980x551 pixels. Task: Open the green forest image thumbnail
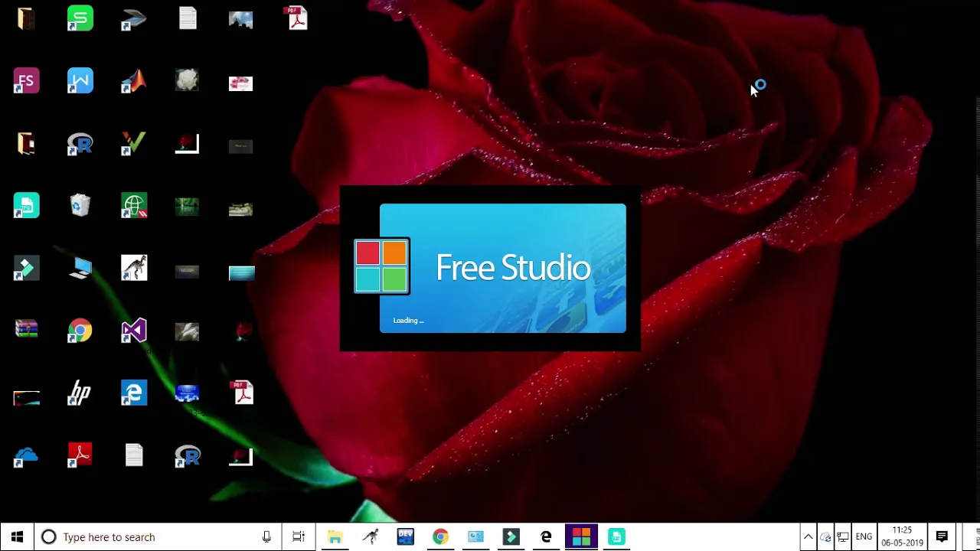[187, 207]
